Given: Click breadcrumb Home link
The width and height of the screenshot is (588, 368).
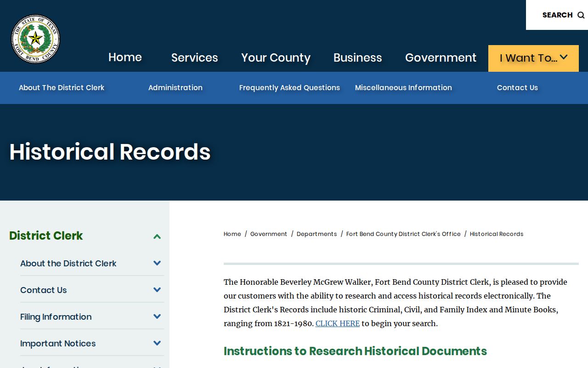Looking at the screenshot, I should [232, 234].
